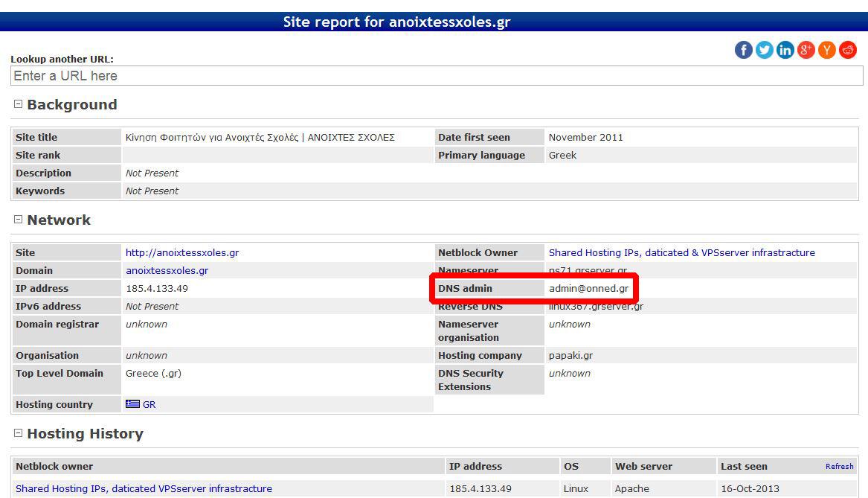Open the Hosting History netblock owner link
The image size is (868, 498).
click(144, 488)
